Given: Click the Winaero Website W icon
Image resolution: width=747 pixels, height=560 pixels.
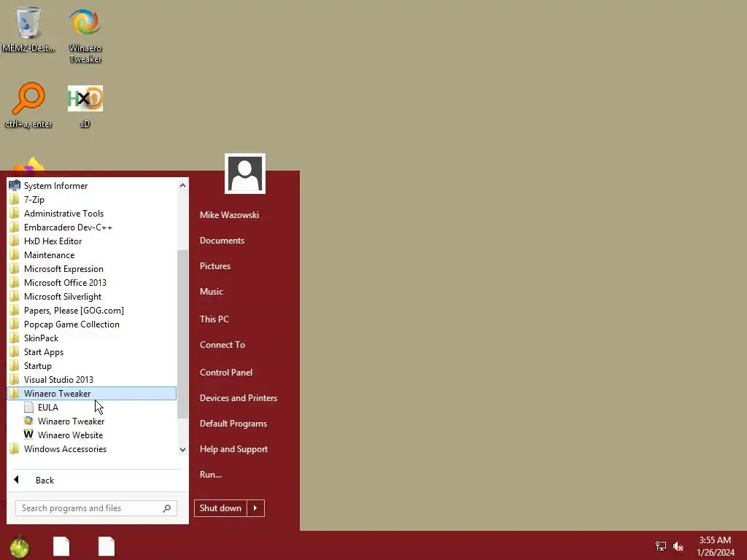Looking at the screenshot, I should coord(28,435).
